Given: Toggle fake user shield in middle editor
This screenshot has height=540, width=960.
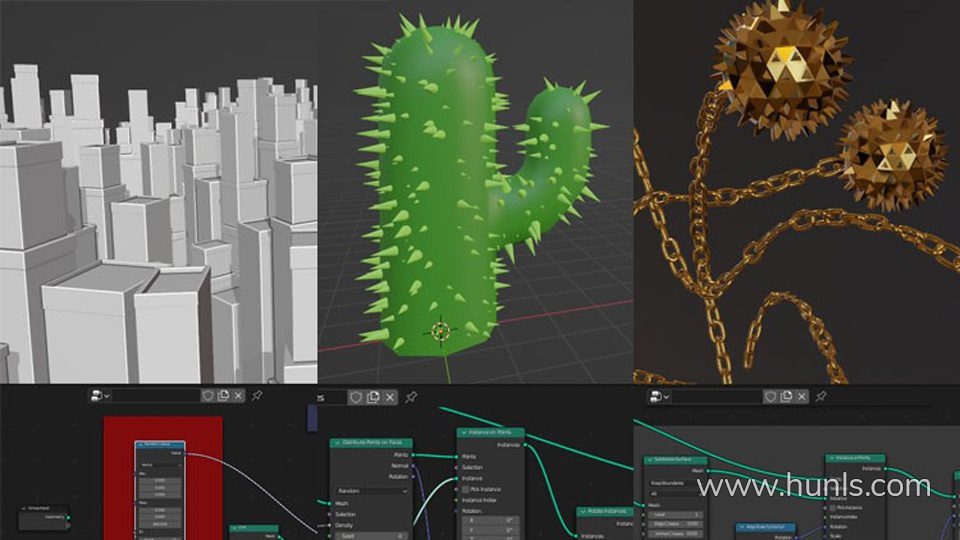Looking at the screenshot, I should click(x=356, y=397).
